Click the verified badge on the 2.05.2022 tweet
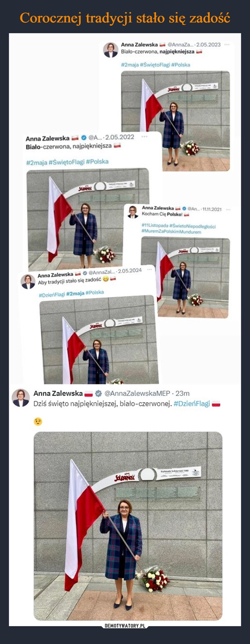 (83, 138)
